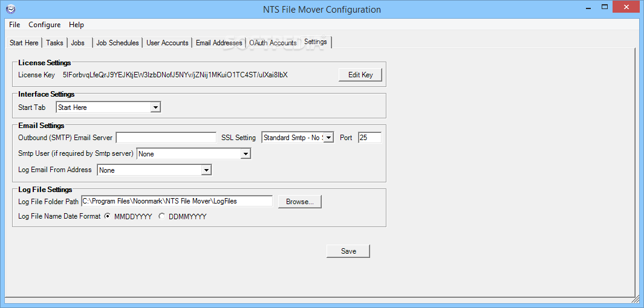This screenshot has height=308, width=644.
Task: Click the Log File Name Date Format label
Action: 59,216
